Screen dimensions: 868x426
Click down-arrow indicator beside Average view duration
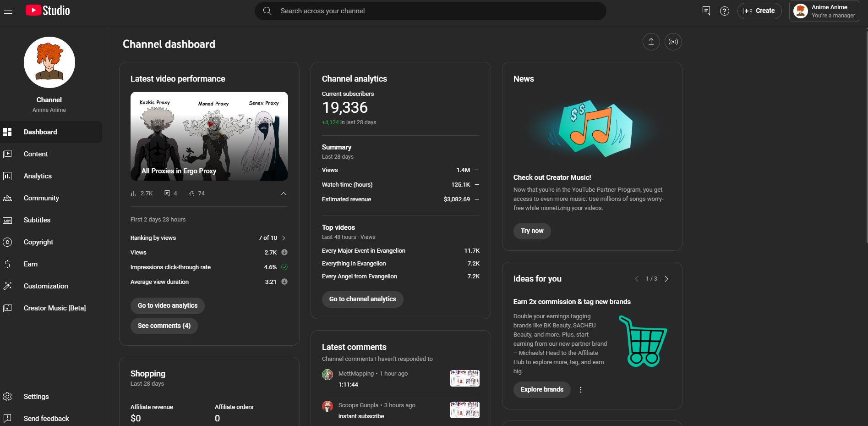pyautogui.click(x=284, y=282)
